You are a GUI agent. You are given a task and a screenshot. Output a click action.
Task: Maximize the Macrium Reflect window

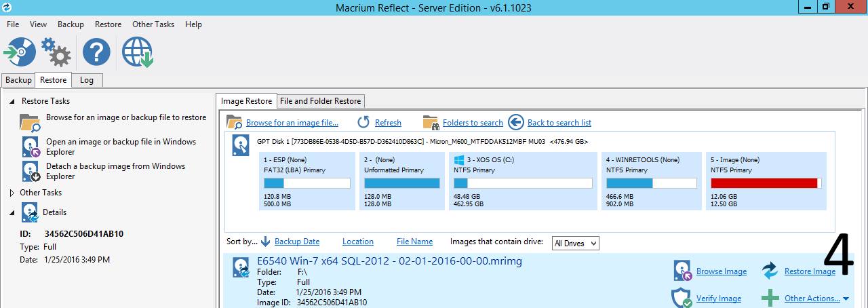pos(825,6)
